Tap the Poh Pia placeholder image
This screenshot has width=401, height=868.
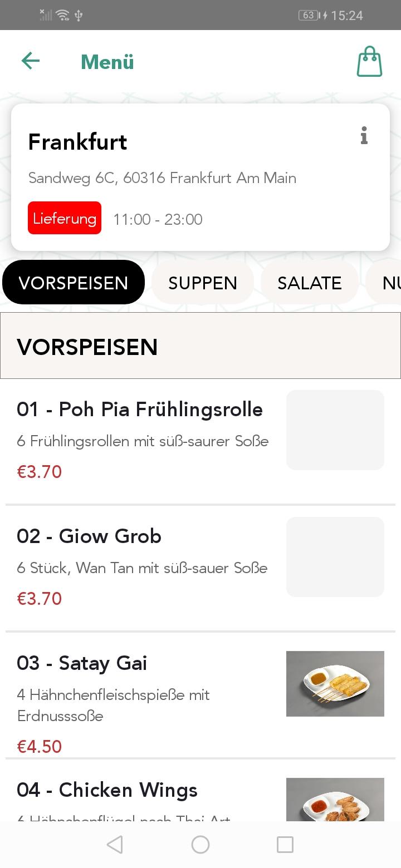335,430
